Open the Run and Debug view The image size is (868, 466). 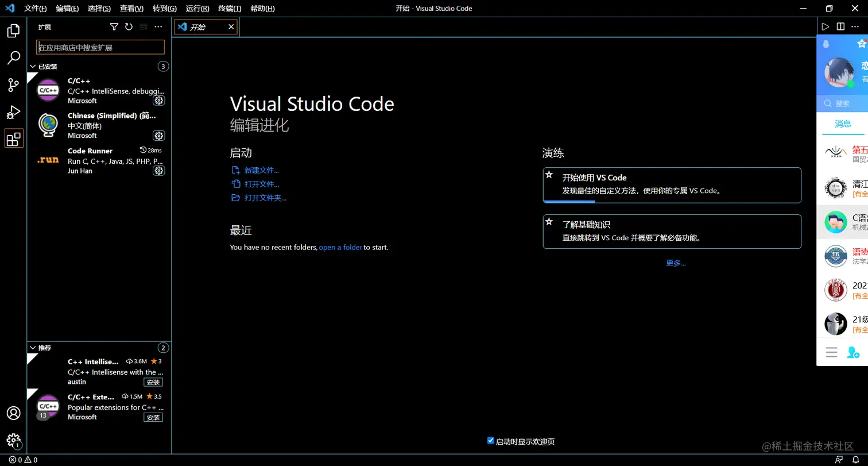tap(13, 112)
